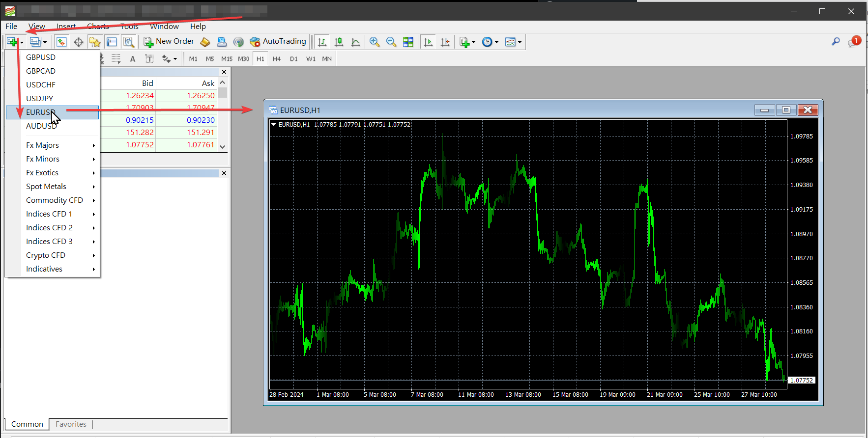Tile chart windows using grid icon
The height and width of the screenshot is (438, 868).
coord(408,42)
